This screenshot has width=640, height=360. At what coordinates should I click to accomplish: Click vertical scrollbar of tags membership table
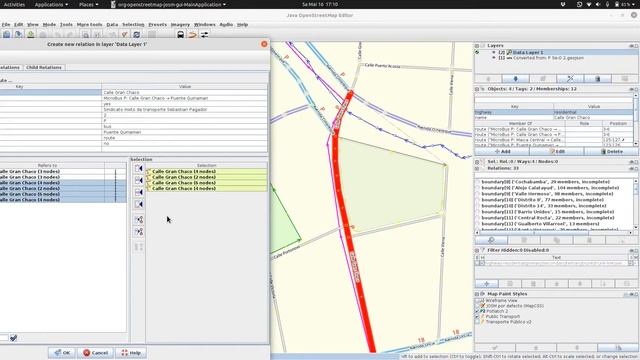[636, 120]
